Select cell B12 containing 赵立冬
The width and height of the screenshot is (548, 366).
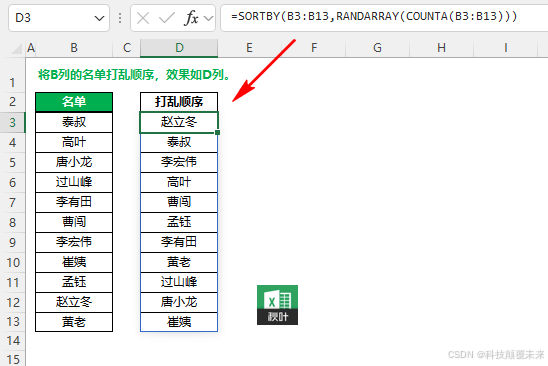click(x=74, y=302)
